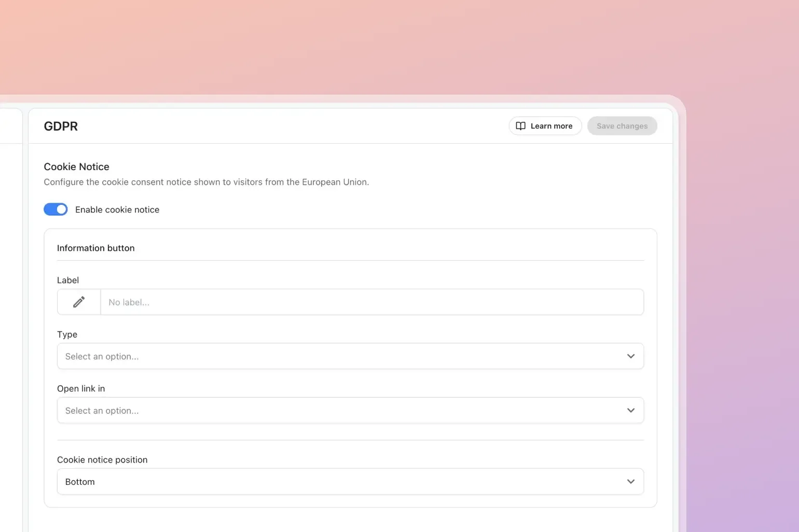Open the Type dropdown
Image resolution: width=799 pixels, height=532 pixels.
click(x=350, y=356)
